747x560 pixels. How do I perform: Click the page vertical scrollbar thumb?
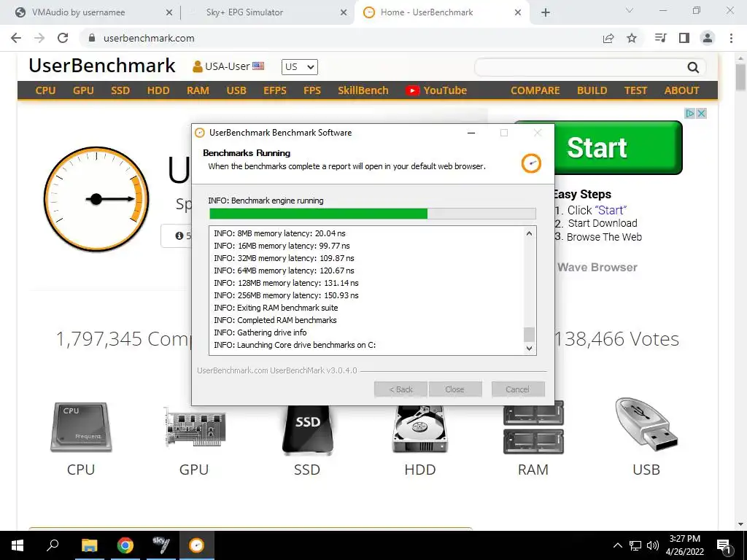pos(740,76)
